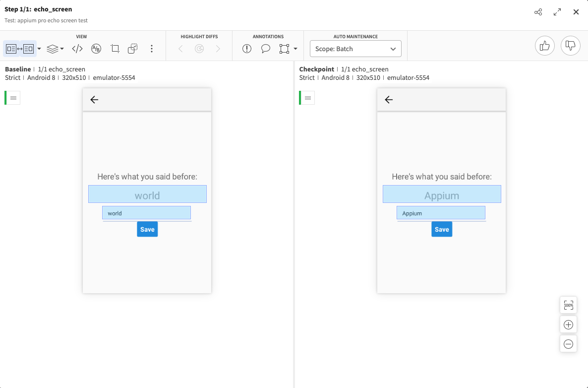
Task: Click 'Test: appium pro echo screen test'
Action: click(x=46, y=20)
